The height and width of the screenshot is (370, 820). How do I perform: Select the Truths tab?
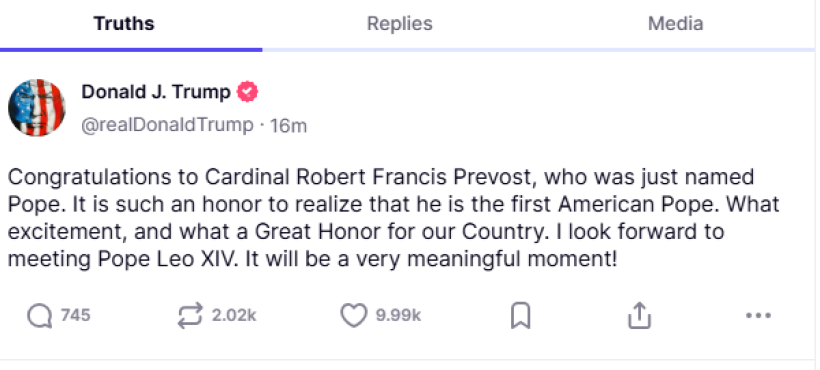click(124, 24)
